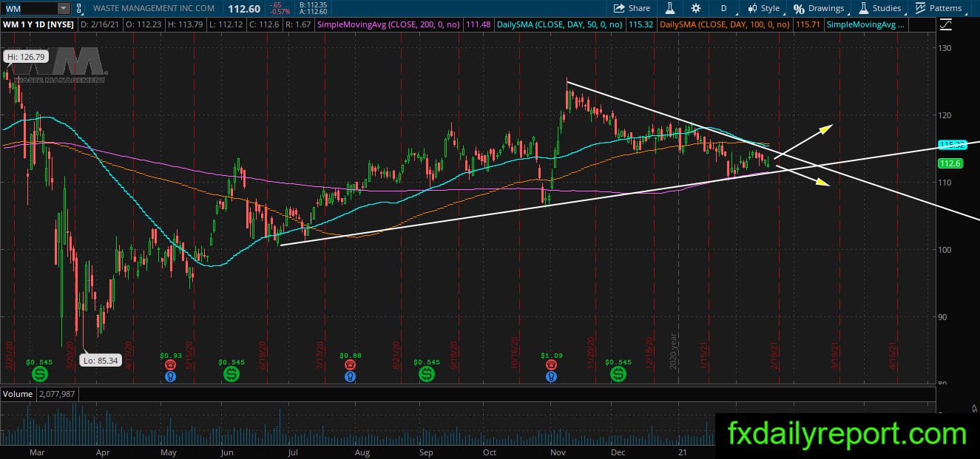Click the DailySMA 50 study label

click(x=561, y=24)
